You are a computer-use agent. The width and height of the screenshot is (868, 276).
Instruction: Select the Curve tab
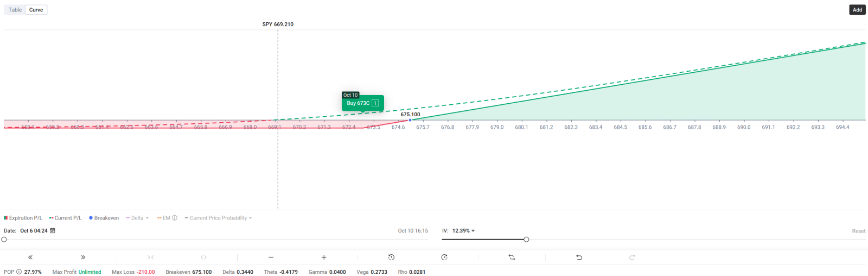(36, 10)
